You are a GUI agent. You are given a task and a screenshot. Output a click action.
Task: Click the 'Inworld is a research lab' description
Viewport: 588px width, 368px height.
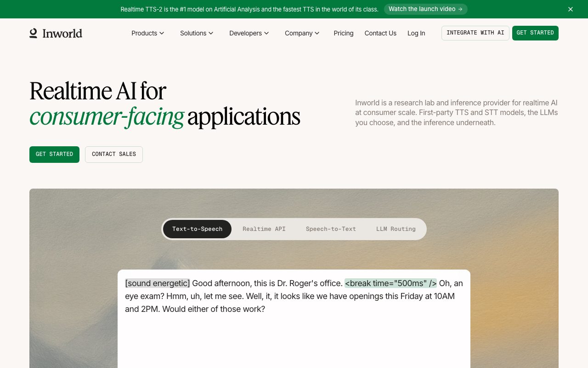457,113
